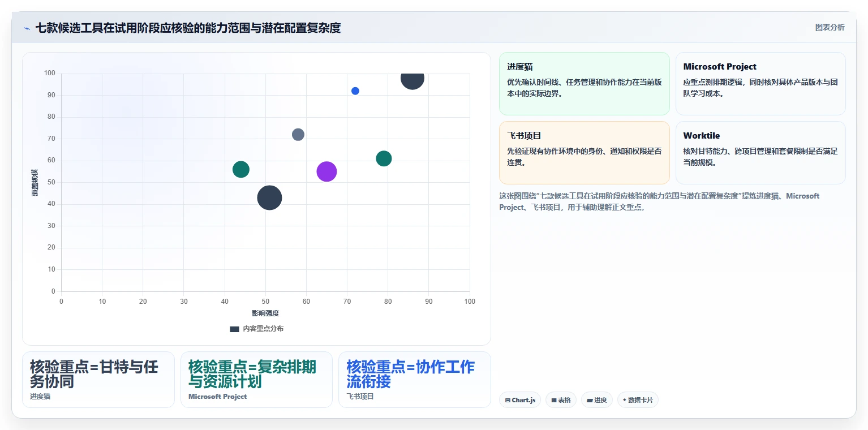Viewport: 868px width, 430px height.
Task: Click the Chart.js chip icon
Action: (x=508, y=401)
